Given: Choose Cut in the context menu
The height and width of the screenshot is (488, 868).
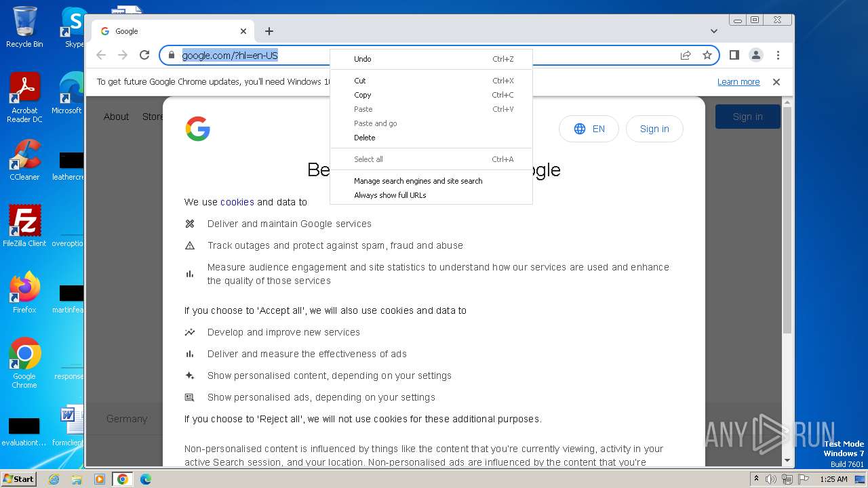Looking at the screenshot, I should click(x=431, y=81).
